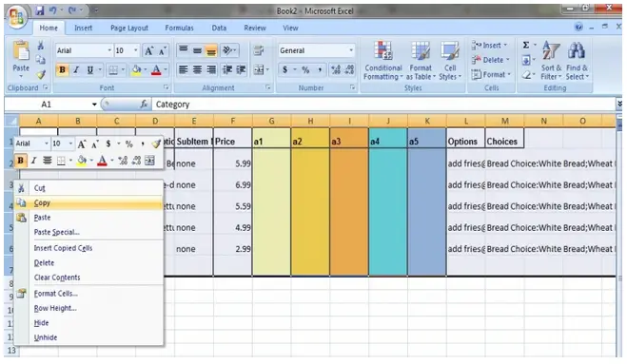Choose Clear Contents from context menu
Image resolution: width=627 pixels, height=364 pixels.
tap(88, 278)
